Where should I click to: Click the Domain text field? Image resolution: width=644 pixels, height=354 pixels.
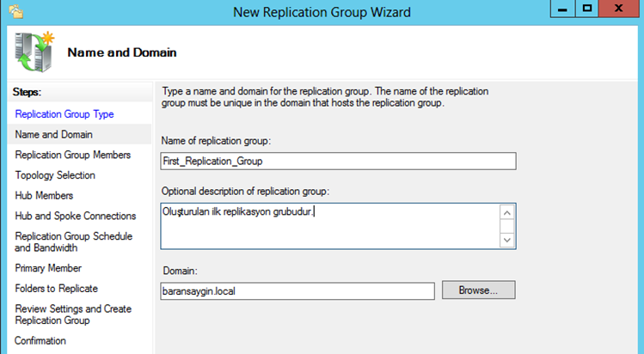coord(297,291)
